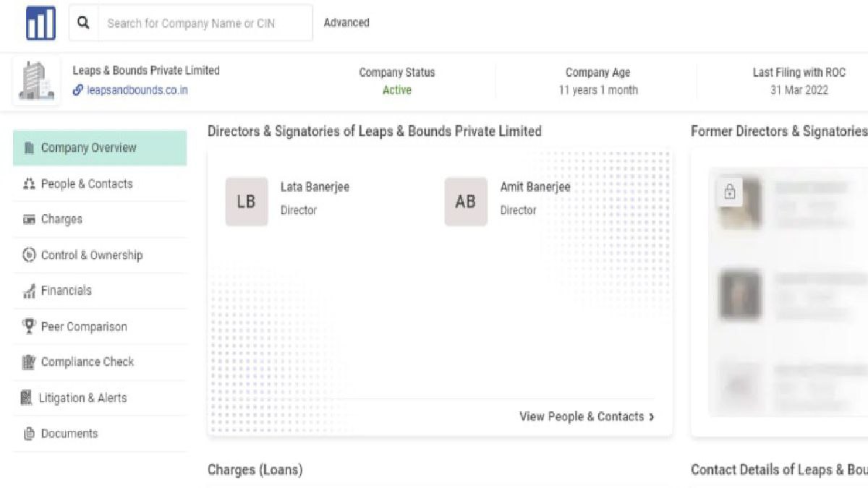This screenshot has width=868, height=488.
Task: Select the AB avatar for Amit Banerjee
Action: click(x=465, y=202)
